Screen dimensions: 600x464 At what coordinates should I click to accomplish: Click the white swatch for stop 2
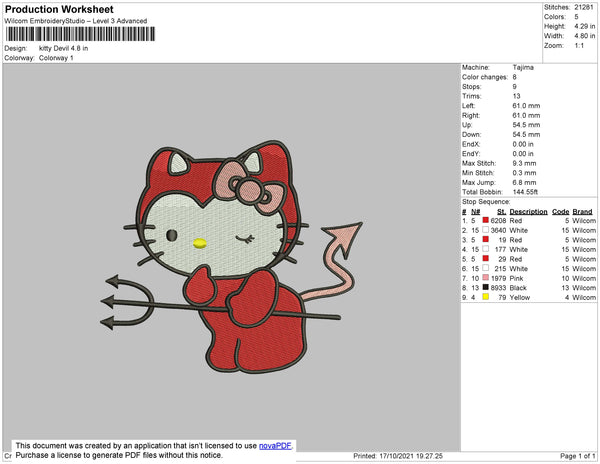486,230
